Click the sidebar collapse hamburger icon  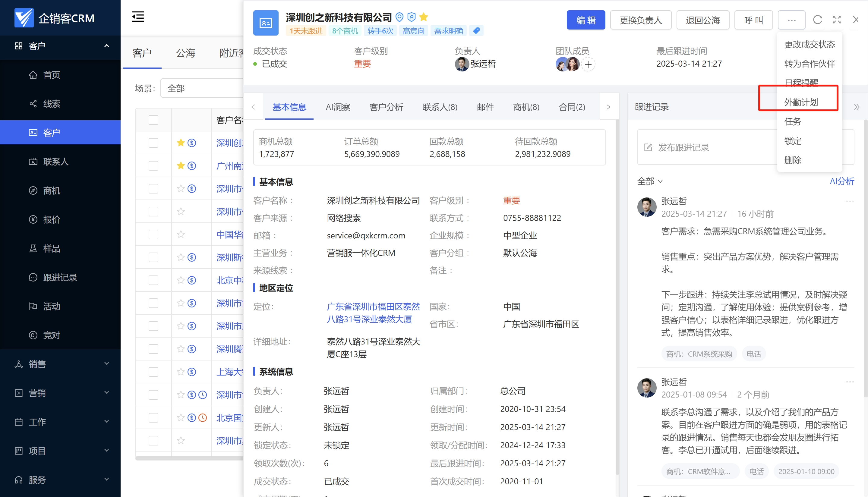tap(138, 17)
